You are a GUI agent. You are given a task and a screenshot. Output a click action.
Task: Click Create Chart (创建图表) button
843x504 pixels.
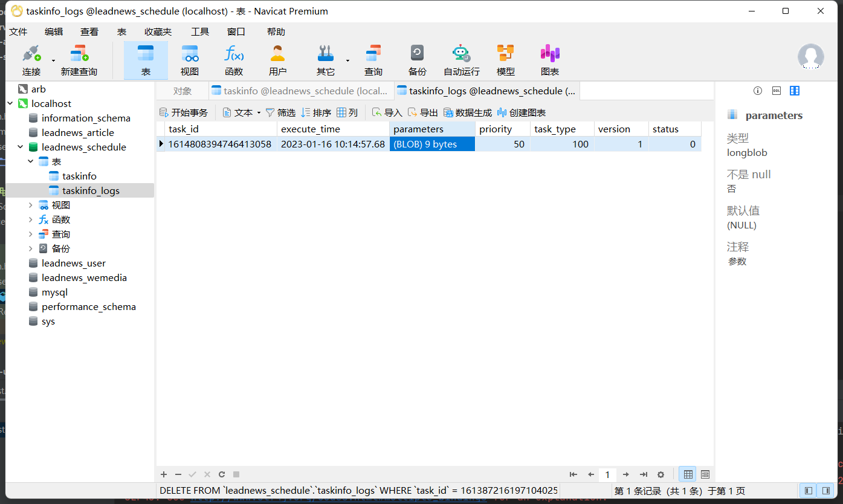(522, 112)
